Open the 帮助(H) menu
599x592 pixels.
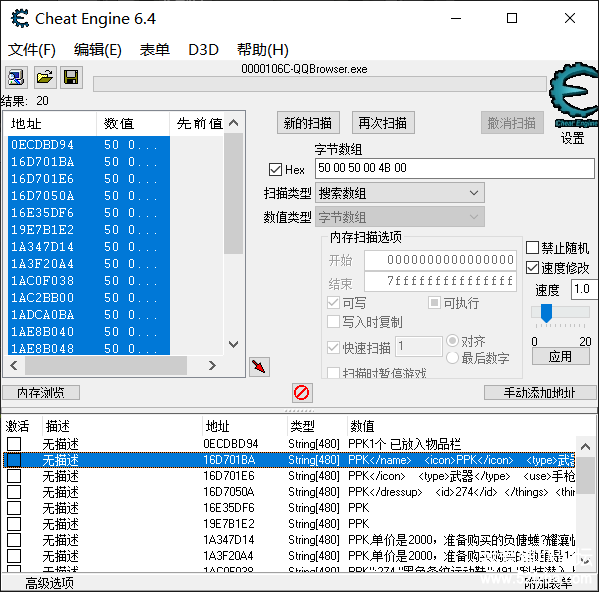(263, 50)
